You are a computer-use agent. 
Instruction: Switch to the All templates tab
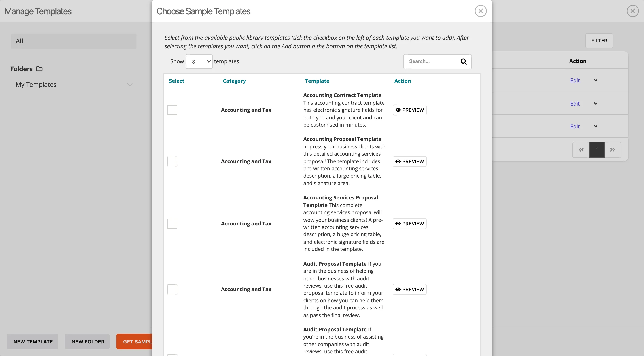(74, 41)
